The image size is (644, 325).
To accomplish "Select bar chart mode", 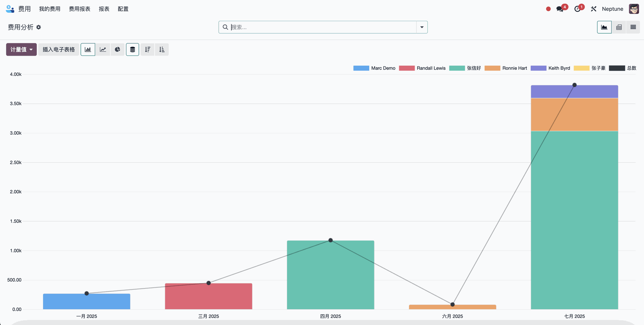I will point(88,49).
